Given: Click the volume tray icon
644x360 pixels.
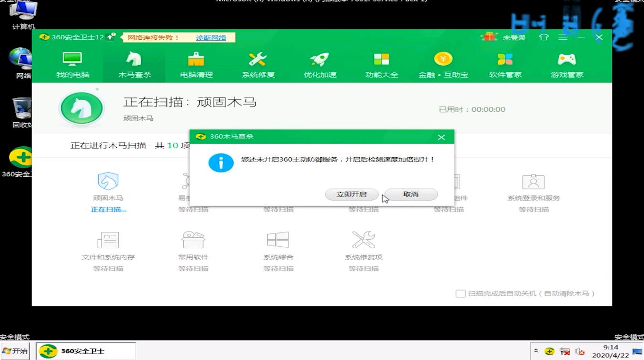Looking at the screenshot, I should click(x=579, y=351).
